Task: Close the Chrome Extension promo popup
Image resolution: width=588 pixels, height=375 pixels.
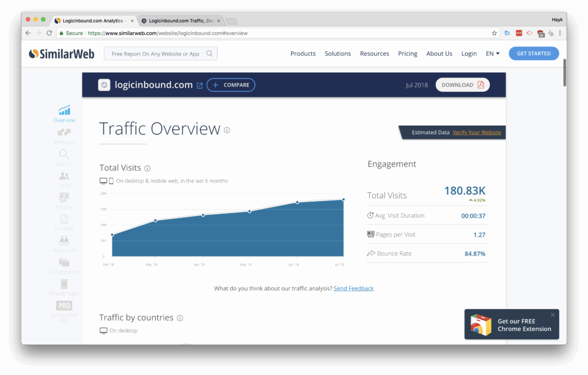Action: pyautogui.click(x=553, y=315)
